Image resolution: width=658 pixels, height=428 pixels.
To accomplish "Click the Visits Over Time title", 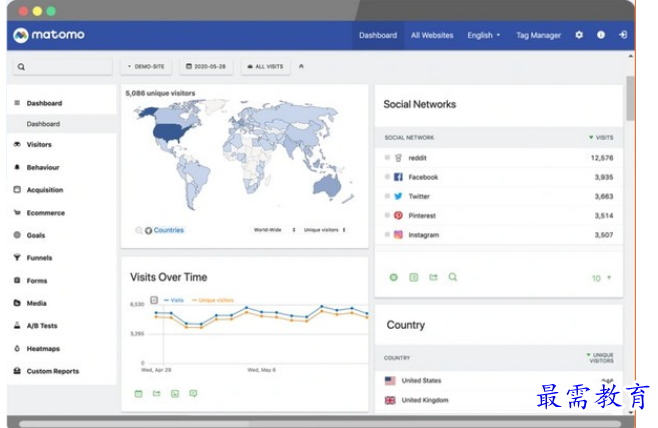I will 169,277.
